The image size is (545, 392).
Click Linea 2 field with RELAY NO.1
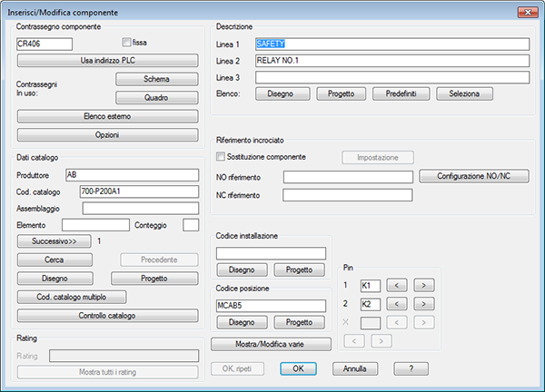coord(392,61)
